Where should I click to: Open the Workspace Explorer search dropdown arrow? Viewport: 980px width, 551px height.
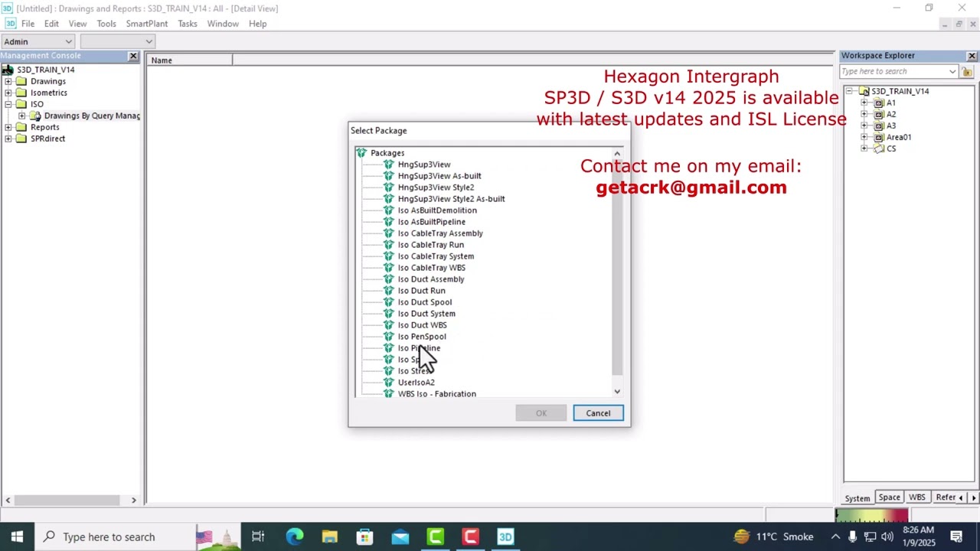coord(952,72)
